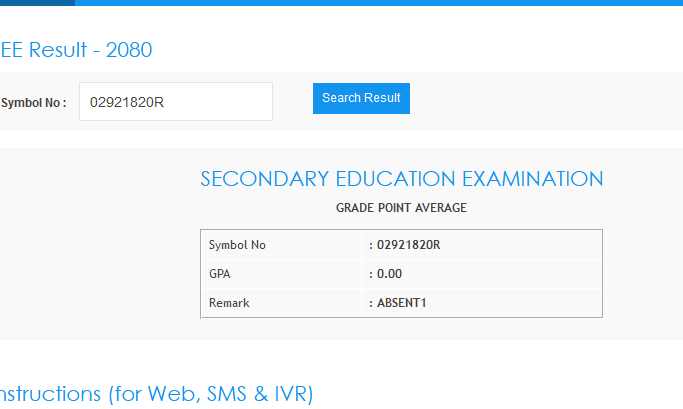Image resolution: width=683 pixels, height=409 pixels.
Task: Click the word 'EXAMINATION' in the result title
Action: pyautogui.click(x=532, y=179)
